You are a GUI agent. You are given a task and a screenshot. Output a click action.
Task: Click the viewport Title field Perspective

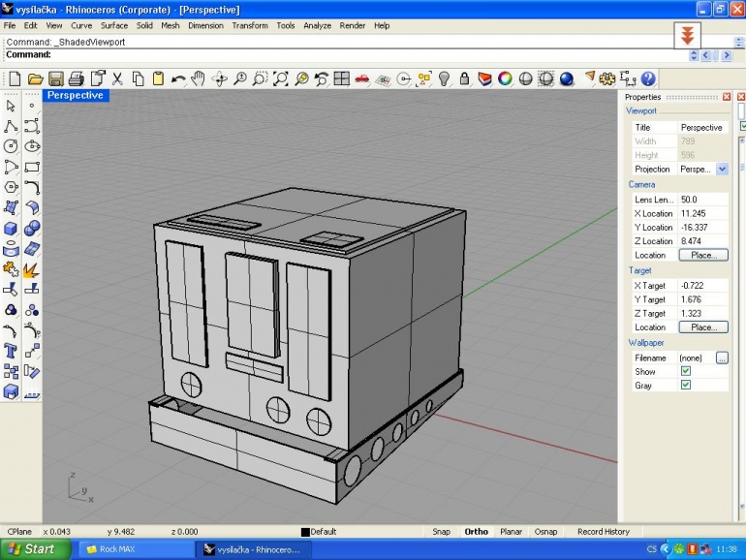click(703, 128)
